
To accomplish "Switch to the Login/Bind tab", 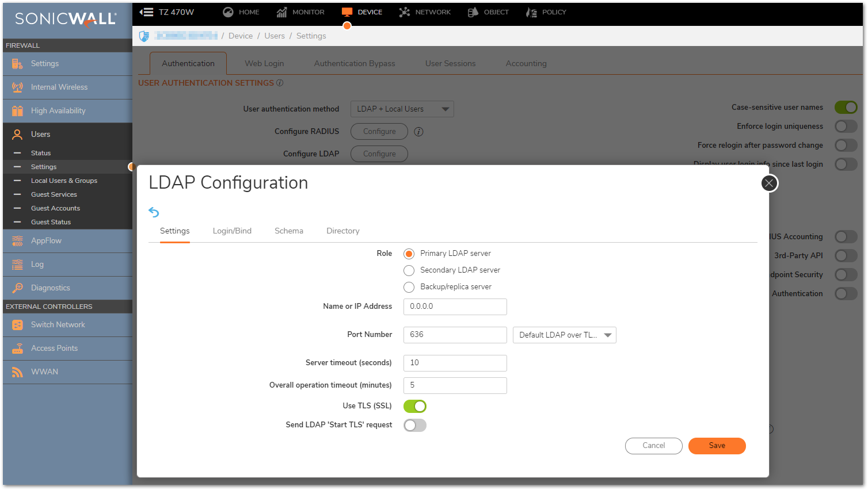I will (x=232, y=231).
